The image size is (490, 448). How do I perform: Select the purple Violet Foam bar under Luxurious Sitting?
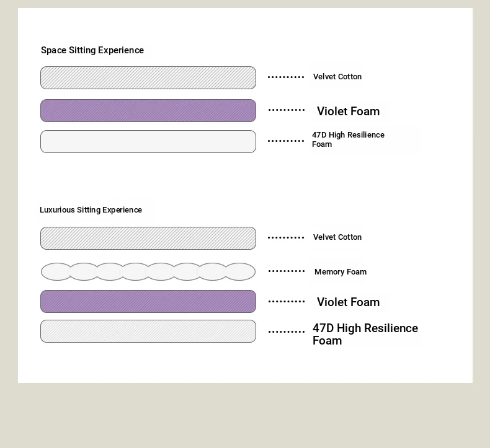148,302
